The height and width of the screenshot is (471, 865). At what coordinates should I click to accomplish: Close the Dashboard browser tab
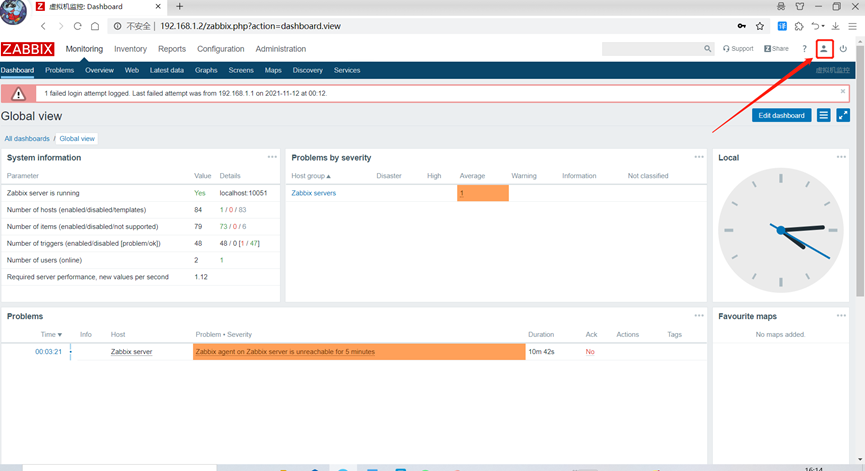[158, 7]
